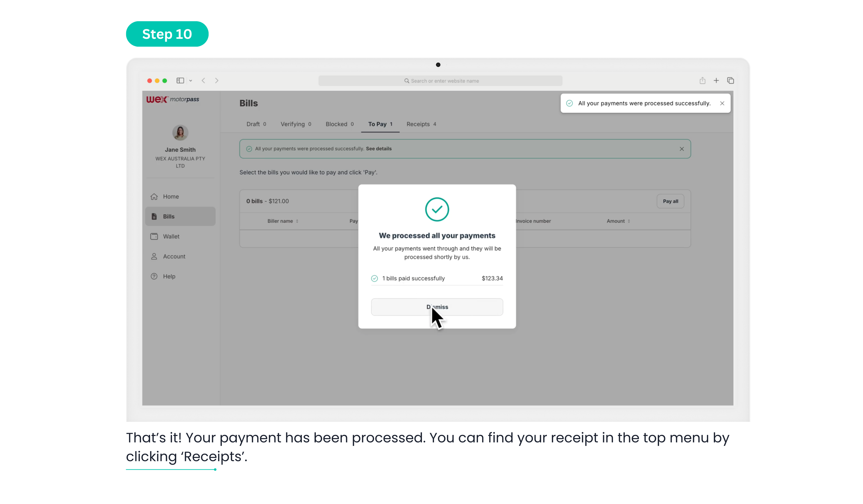Click the browser address search field
Screen dimensions: 863x504
click(440, 81)
